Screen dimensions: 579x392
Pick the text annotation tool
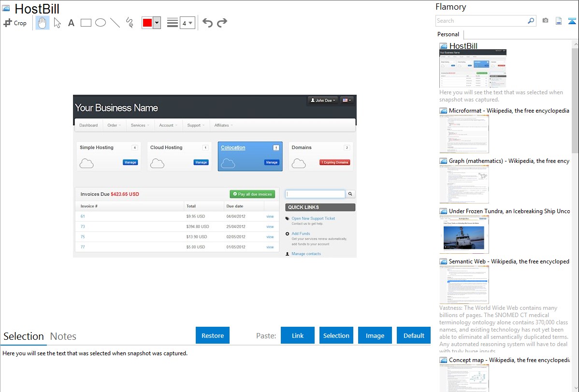tap(71, 23)
